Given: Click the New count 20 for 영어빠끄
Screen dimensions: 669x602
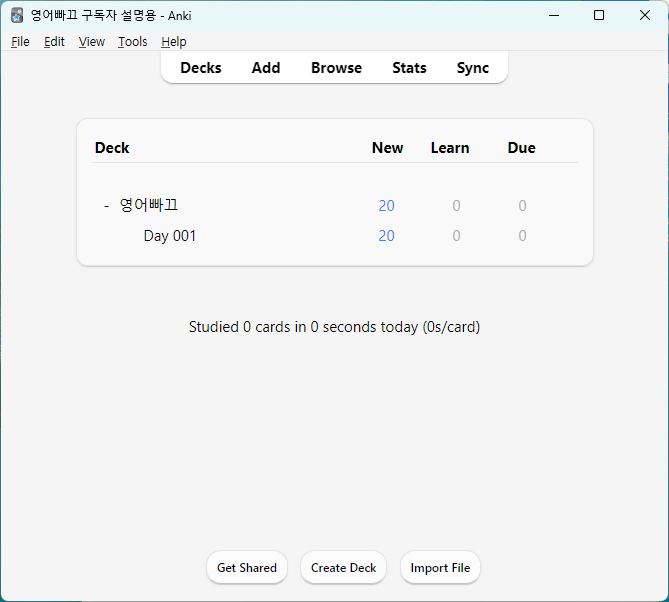Looking at the screenshot, I should pos(387,206).
